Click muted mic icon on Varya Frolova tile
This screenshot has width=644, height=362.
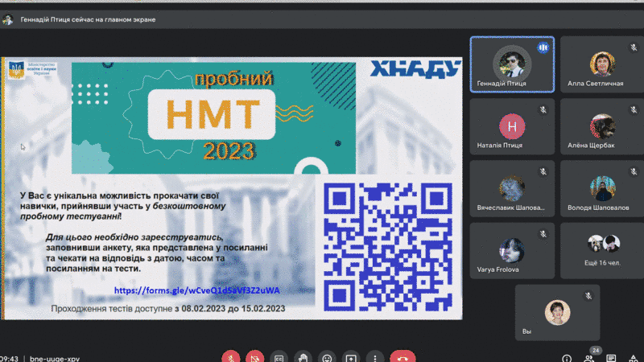coord(543,234)
